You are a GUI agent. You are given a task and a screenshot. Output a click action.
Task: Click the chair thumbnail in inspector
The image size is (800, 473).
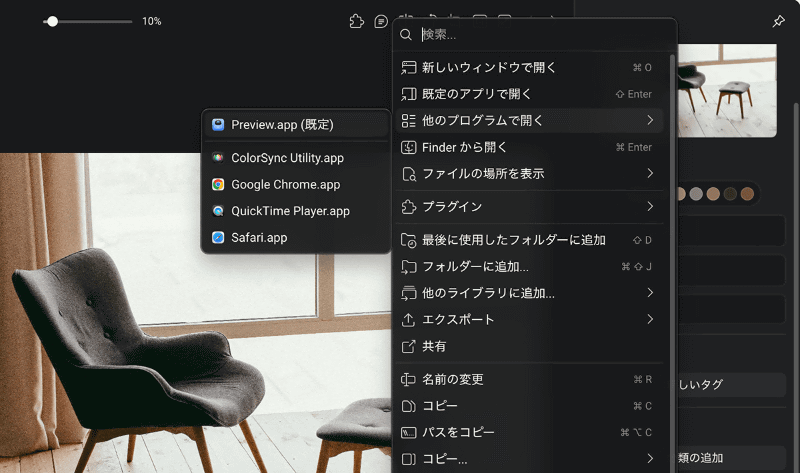click(x=727, y=90)
